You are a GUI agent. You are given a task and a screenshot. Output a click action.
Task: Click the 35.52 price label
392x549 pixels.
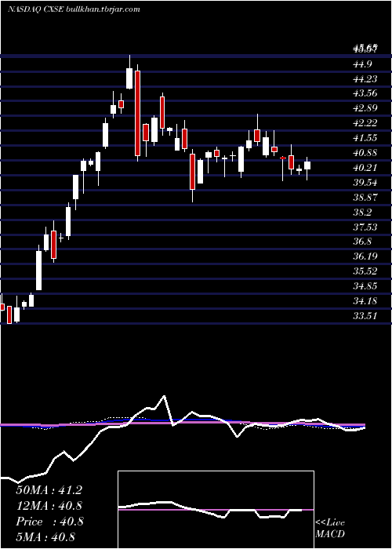point(365,271)
